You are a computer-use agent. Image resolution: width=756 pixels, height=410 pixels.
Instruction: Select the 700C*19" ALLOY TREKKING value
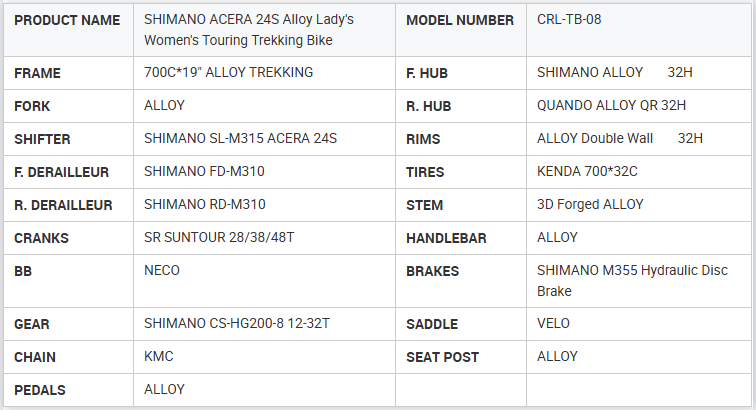pyautogui.click(x=228, y=72)
